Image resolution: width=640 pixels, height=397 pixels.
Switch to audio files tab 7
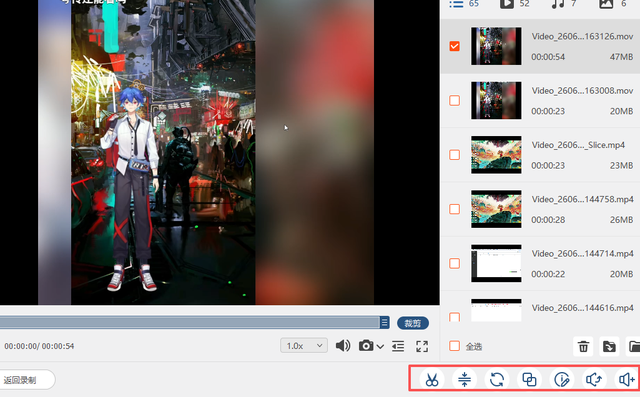point(564,4)
